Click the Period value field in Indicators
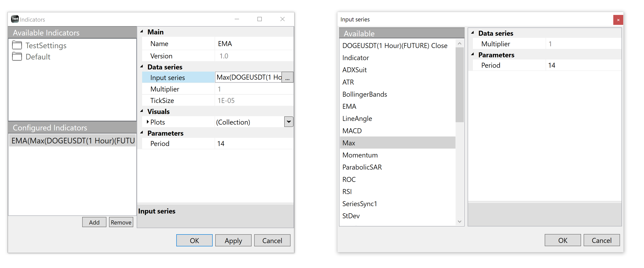644x268 pixels. click(x=254, y=143)
